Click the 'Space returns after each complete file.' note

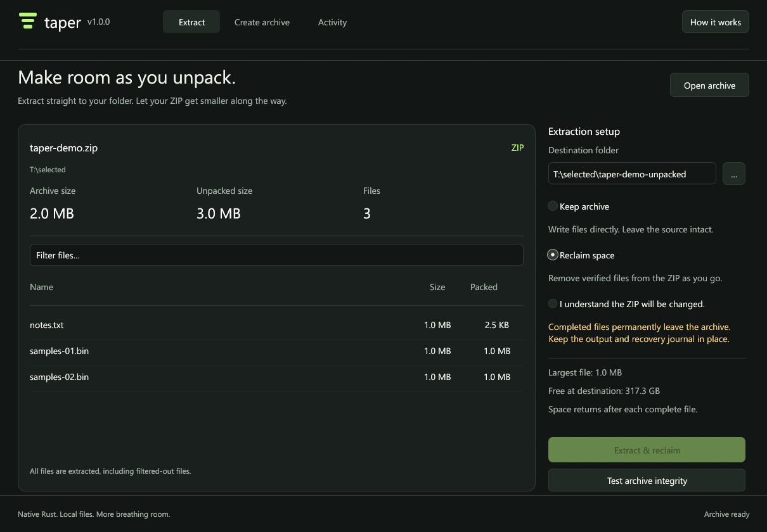point(622,409)
